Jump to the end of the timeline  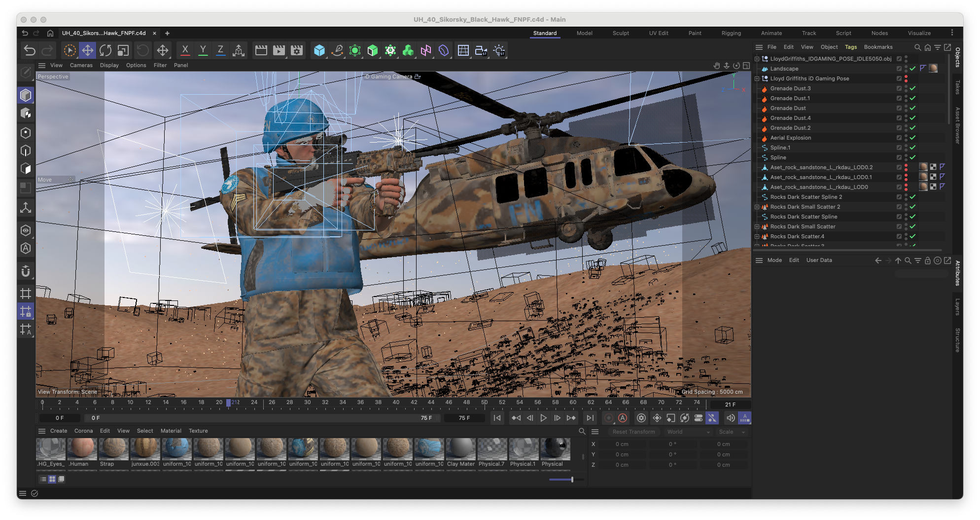pos(590,418)
